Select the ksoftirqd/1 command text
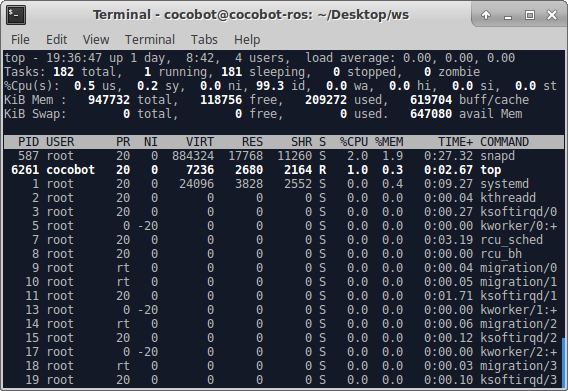Image resolution: width=568 pixels, height=391 pixels. (518, 296)
